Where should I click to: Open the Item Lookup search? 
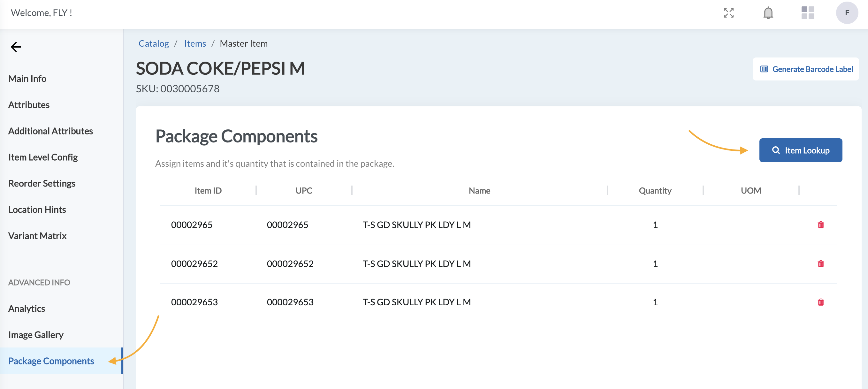(x=800, y=150)
